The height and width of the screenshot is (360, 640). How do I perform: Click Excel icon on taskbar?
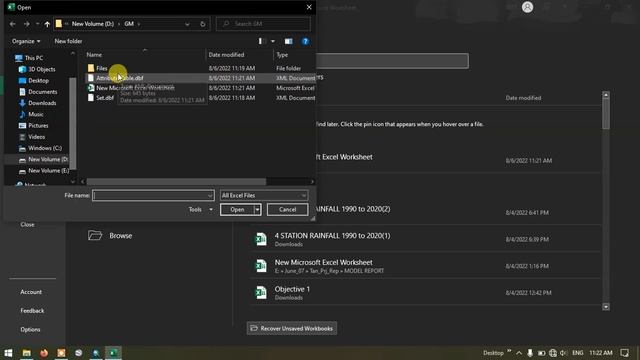pyautogui.click(x=113, y=353)
